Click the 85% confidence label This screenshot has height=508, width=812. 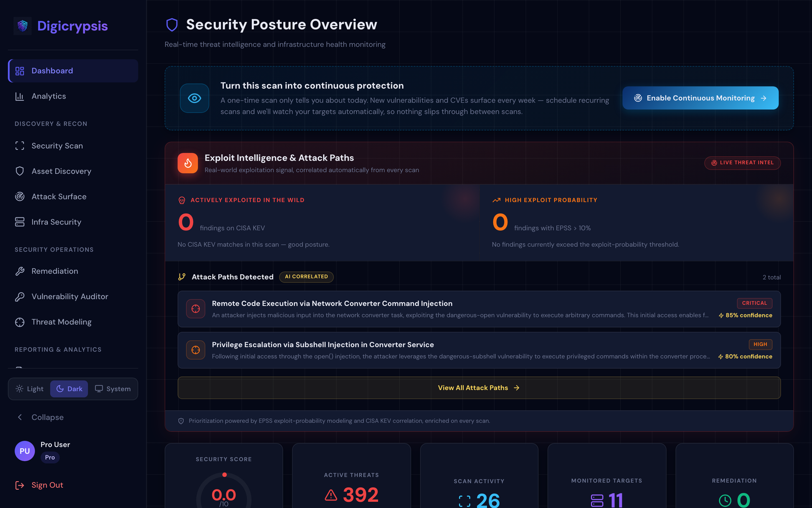pos(746,315)
